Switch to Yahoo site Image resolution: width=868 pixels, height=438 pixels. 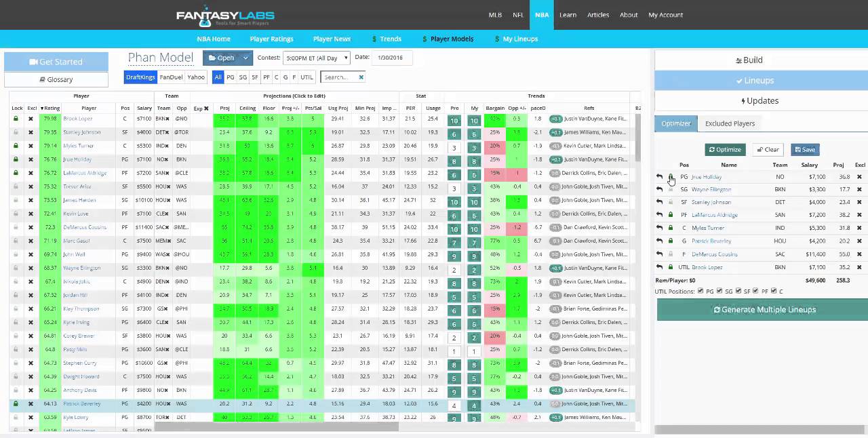(196, 77)
